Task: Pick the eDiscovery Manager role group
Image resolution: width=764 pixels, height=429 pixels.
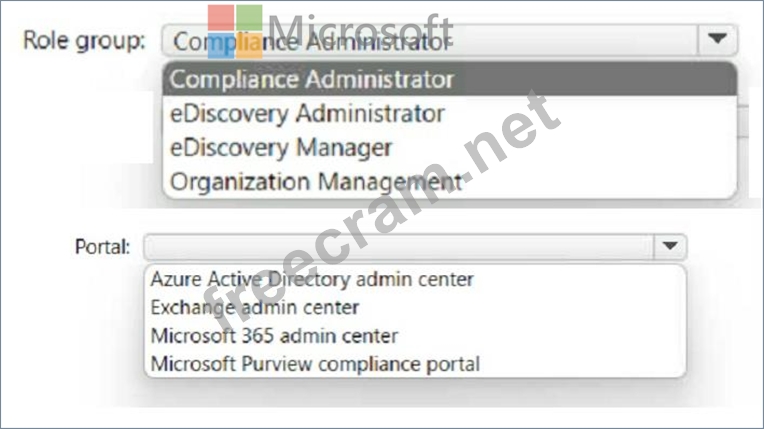Action: point(281,147)
